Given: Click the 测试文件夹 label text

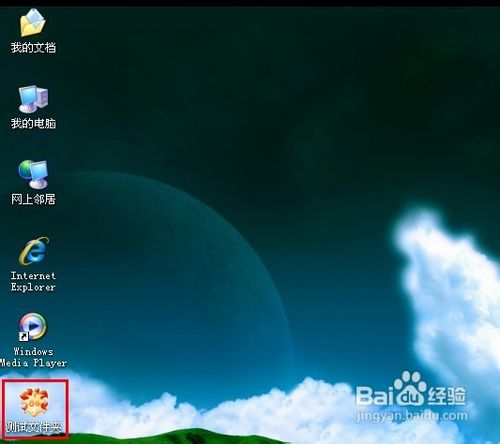Looking at the screenshot, I should tap(33, 427).
